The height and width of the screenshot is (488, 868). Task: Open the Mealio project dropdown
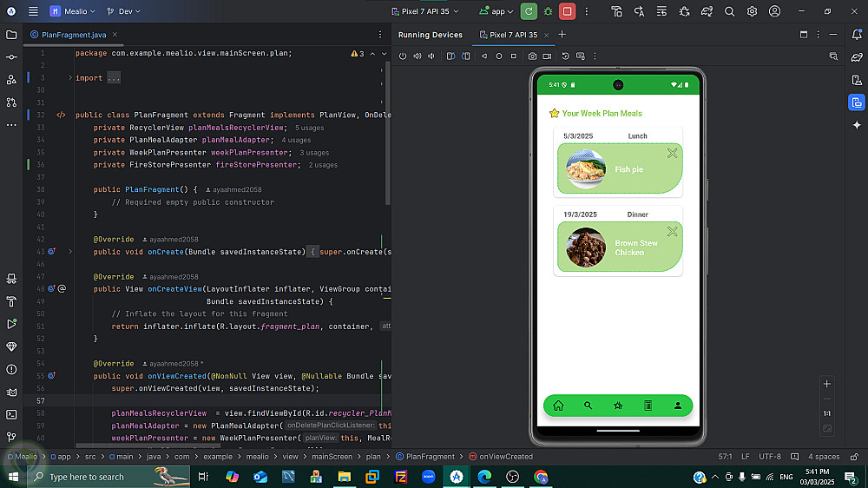(x=73, y=11)
